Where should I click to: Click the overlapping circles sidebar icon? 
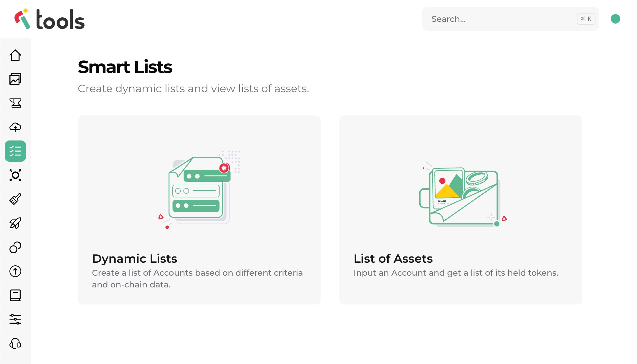[x=15, y=247]
